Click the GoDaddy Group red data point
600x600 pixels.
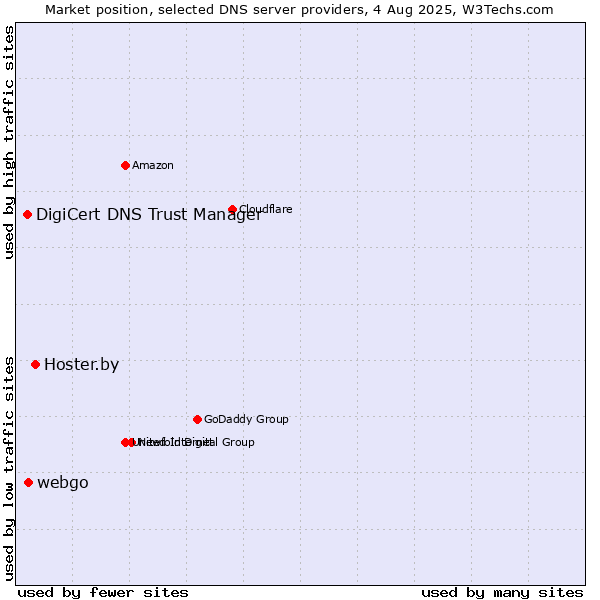tap(197, 419)
